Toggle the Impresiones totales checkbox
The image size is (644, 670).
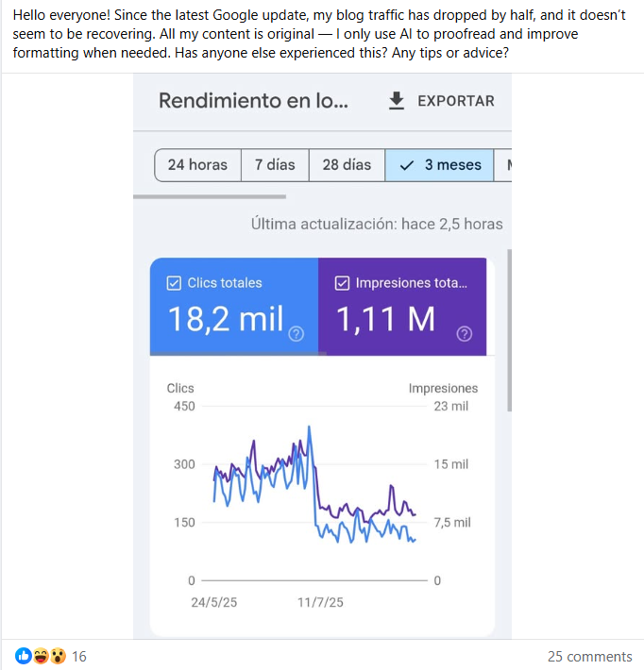[x=343, y=282]
